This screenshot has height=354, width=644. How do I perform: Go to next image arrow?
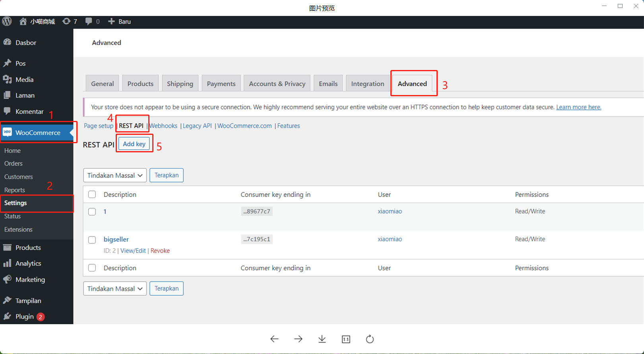298,339
